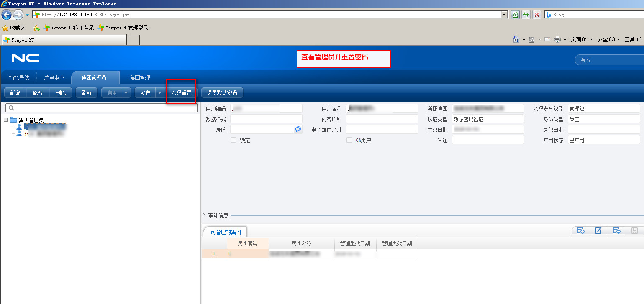644x304 pixels.
Task: Switch to the 集团管理 tab
Action: [x=140, y=78]
